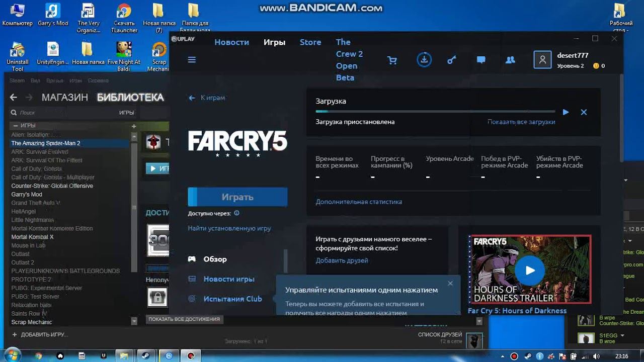Open Дополнительная статистика link

click(359, 202)
